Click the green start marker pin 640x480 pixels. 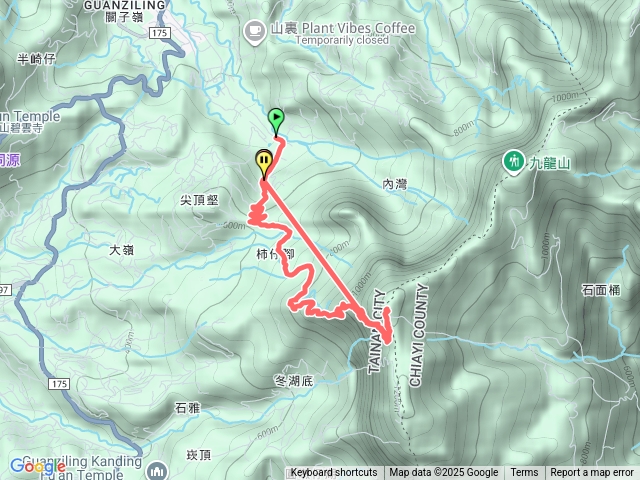click(x=276, y=121)
